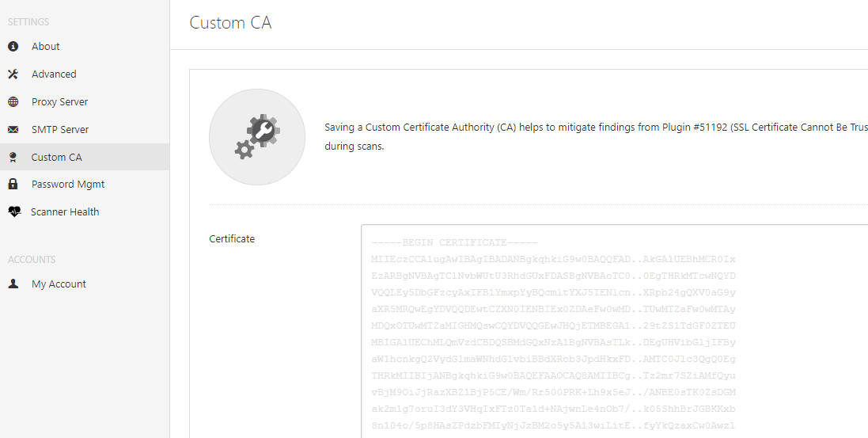Click the Custom CA page heading
The height and width of the screenshot is (438, 868).
[230, 23]
